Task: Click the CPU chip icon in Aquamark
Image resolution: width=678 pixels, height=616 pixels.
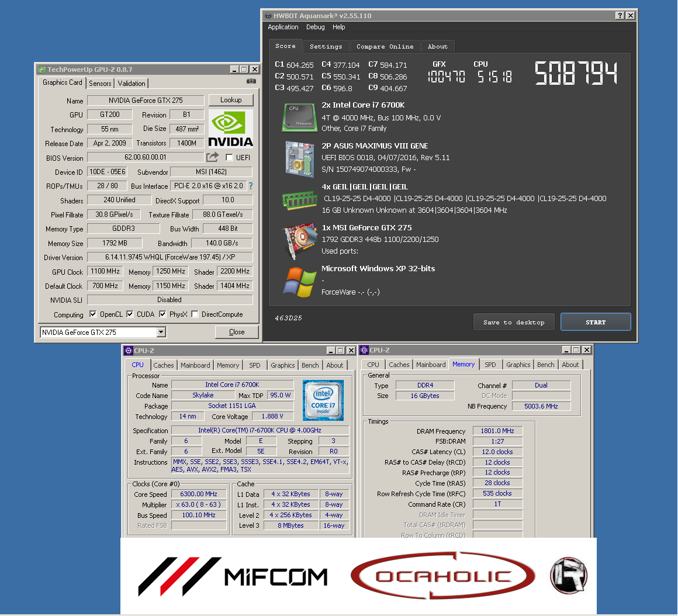Action: pyautogui.click(x=300, y=117)
